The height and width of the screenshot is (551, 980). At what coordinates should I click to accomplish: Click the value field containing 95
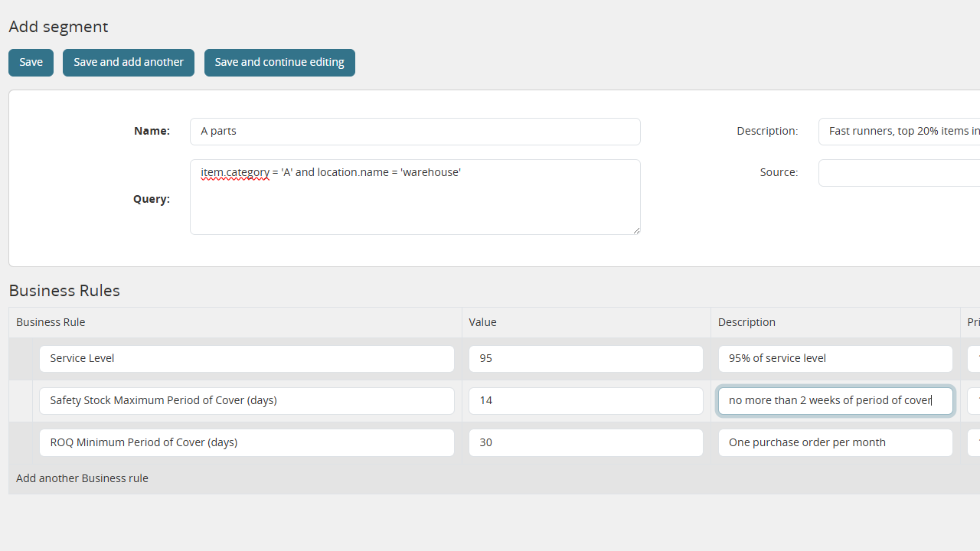[586, 359]
